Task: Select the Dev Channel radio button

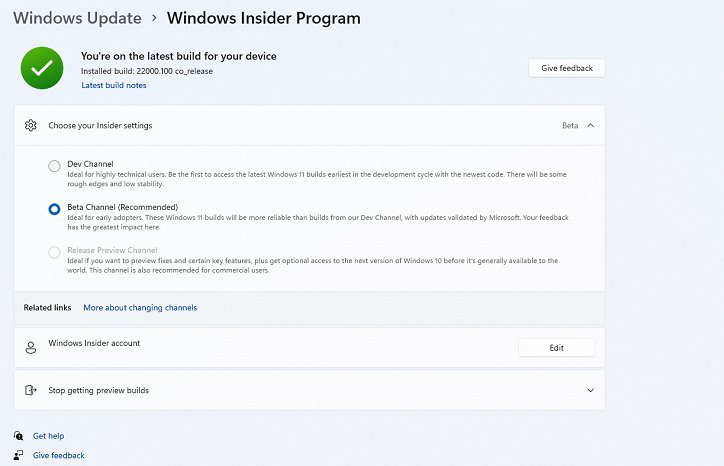Action: coord(54,166)
